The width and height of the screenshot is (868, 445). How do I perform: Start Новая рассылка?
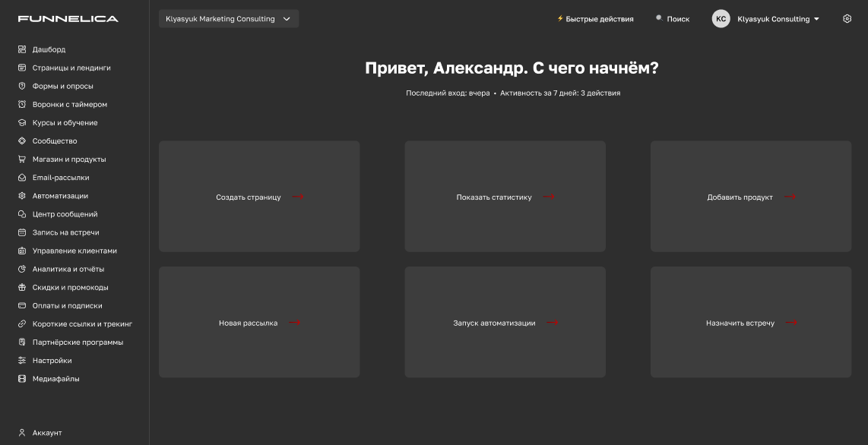(259, 322)
